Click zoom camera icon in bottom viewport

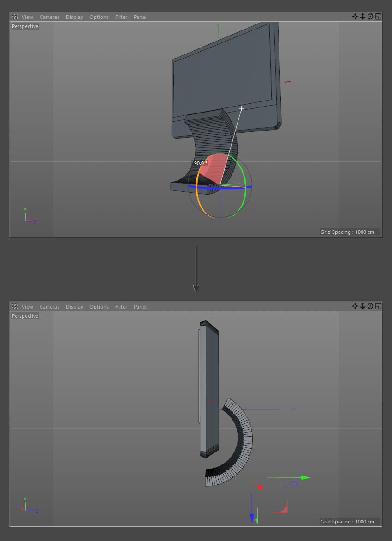[x=362, y=306]
